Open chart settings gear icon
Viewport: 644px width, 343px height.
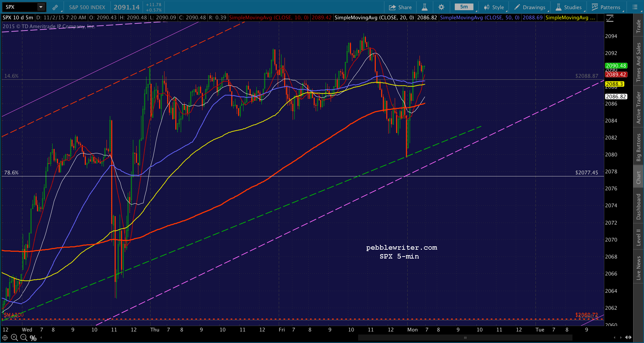click(x=441, y=7)
